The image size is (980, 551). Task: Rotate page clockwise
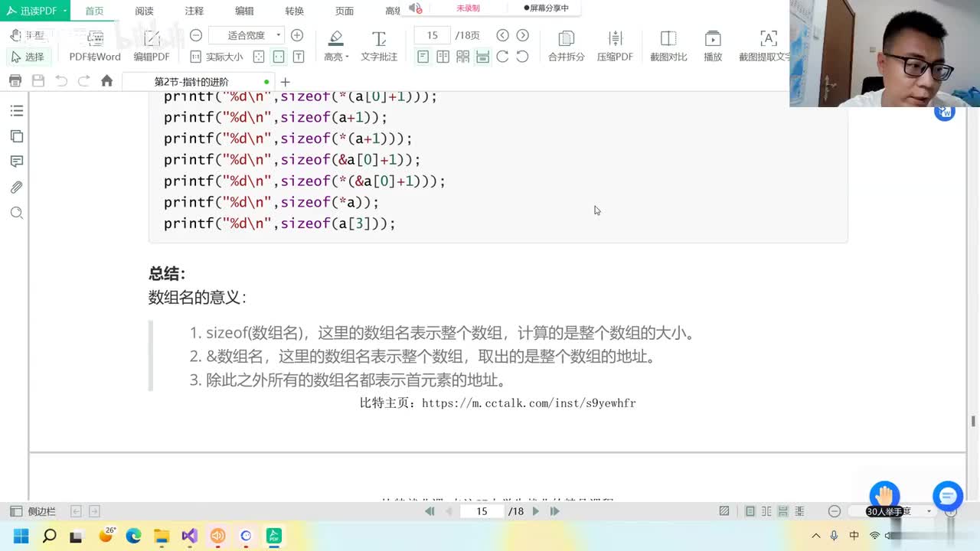coord(502,57)
